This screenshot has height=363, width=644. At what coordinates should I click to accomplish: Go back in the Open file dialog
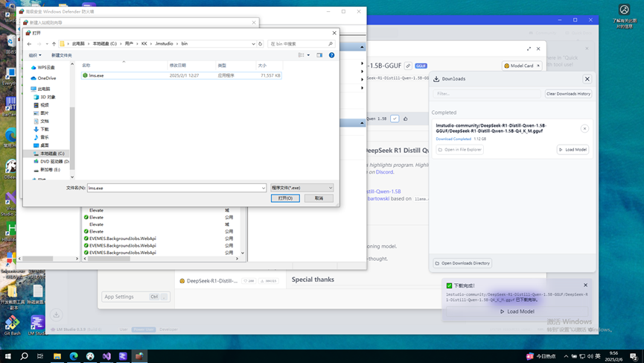29,44
